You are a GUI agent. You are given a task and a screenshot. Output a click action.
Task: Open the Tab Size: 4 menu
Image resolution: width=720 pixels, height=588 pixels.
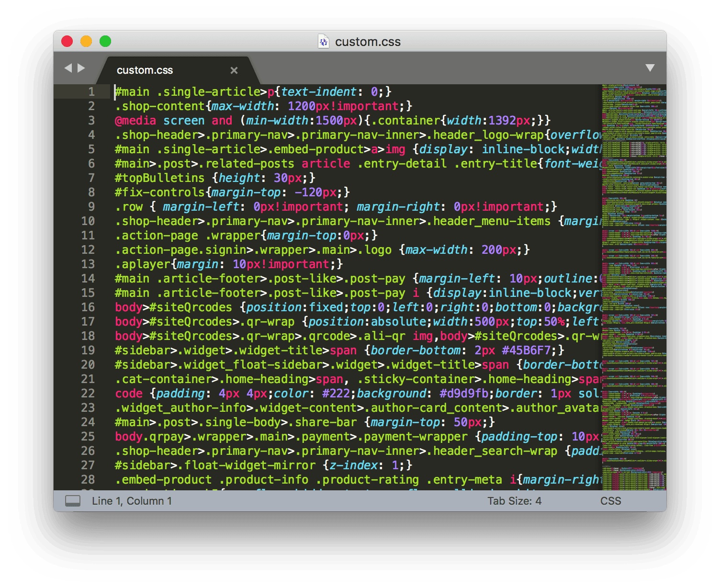coord(514,501)
